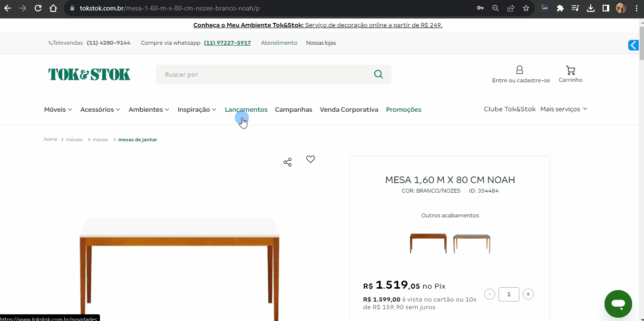Screen dimensions: 644x321
Task: Open the Atendimento link
Action: coord(279,43)
